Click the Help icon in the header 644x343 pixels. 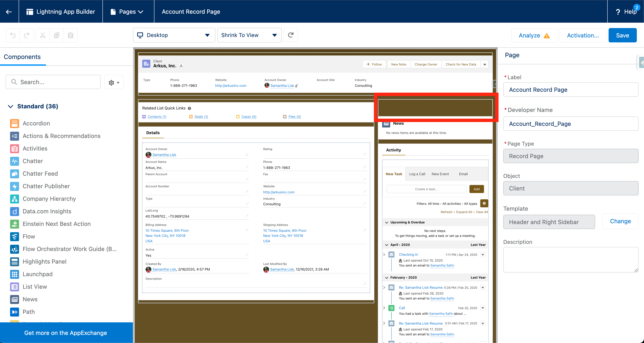[x=618, y=11]
